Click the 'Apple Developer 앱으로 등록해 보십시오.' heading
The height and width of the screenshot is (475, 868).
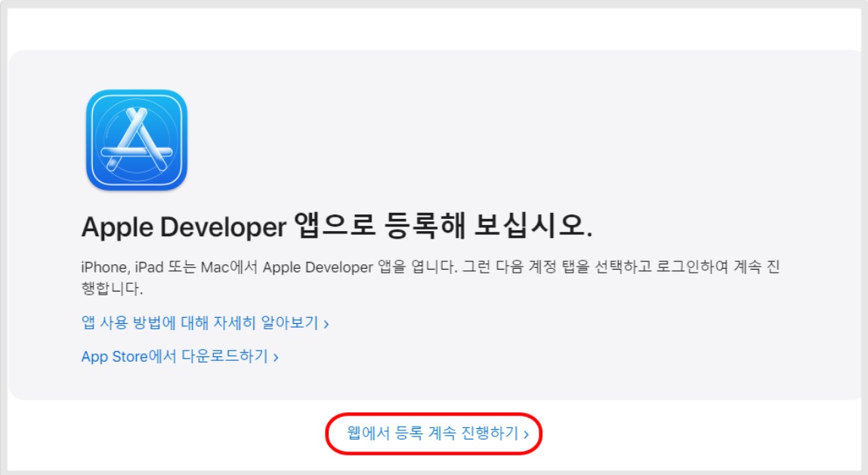click(x=337, y=226)
